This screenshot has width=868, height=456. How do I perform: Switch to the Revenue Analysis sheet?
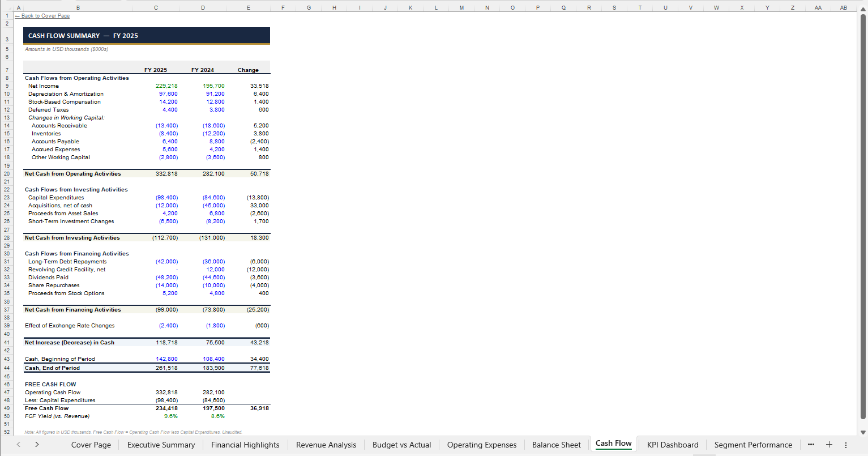[326, 445]
